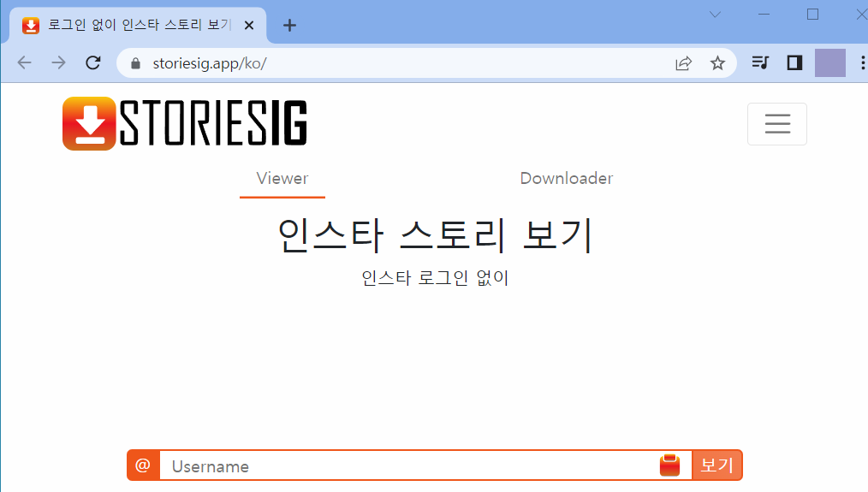Open the tab search dropdown chevron

click(x=716, y=15)
